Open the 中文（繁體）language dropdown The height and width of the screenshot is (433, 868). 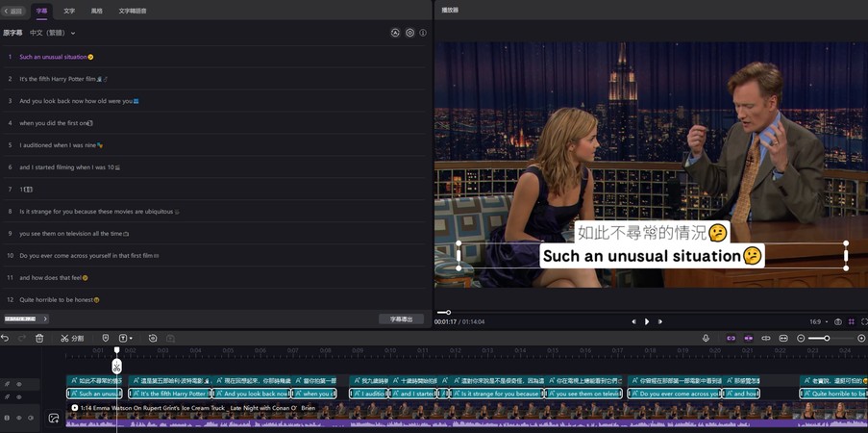(x=53, y=33)
